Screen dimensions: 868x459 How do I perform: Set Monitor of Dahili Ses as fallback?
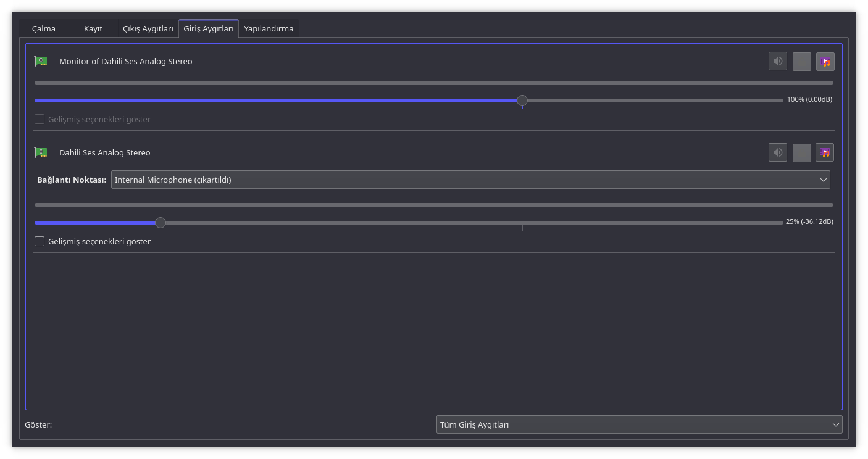825,61
